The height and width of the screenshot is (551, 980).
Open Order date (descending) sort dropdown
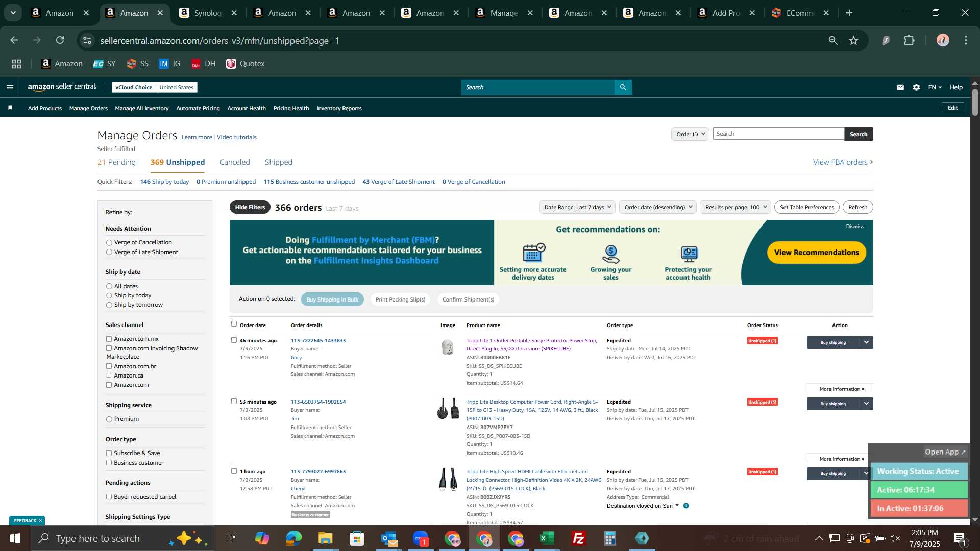657,207
